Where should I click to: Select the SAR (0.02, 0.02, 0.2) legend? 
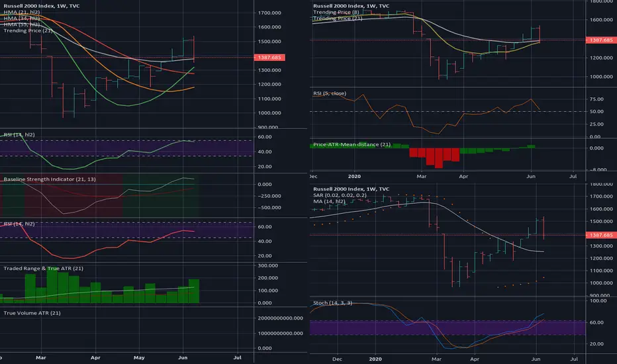coord(340,195)
